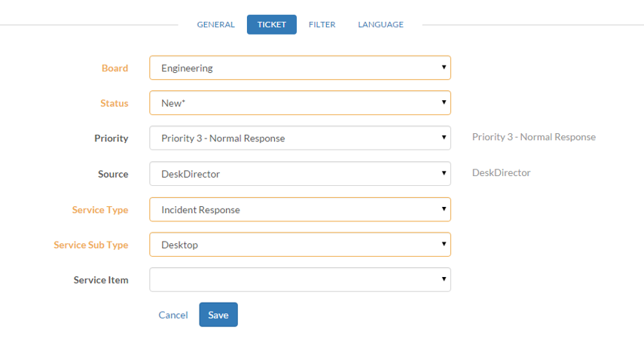Click the arrow icon on Board field
Image resolution: width=644 pixels, height=350 pixels.
(x=444, y=67)
